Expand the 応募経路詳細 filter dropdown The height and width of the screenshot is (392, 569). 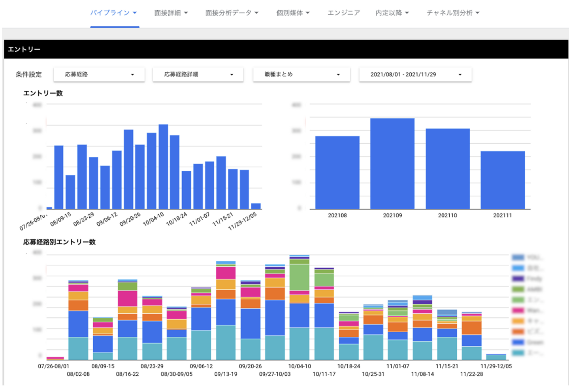[198, 74]
